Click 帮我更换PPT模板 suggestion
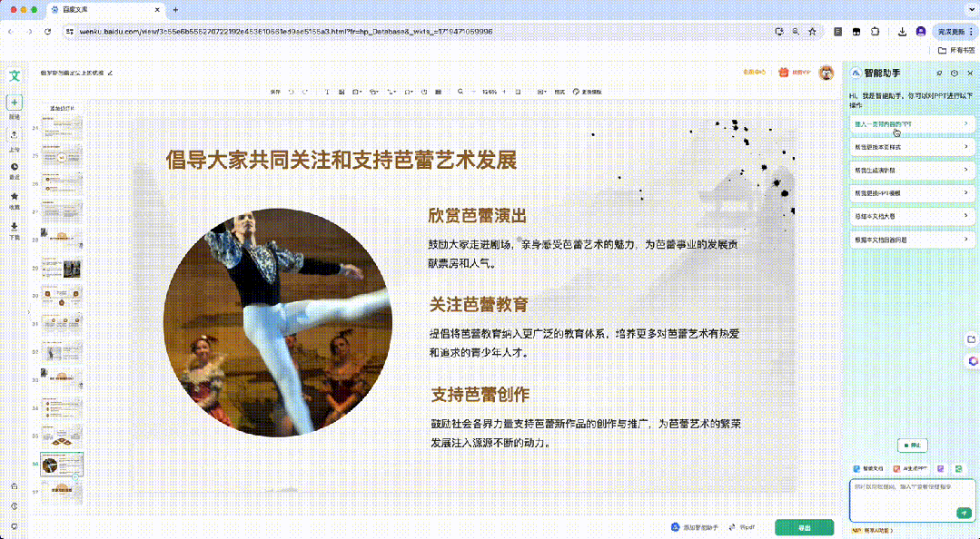 click(x=911, y=193)
